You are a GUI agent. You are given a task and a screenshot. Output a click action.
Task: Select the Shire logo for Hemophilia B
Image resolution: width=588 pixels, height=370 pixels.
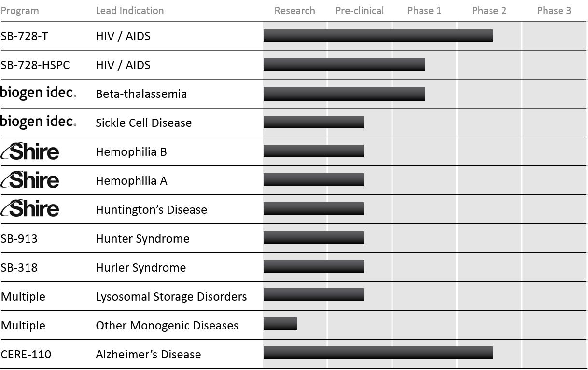(x=30, y=151)
